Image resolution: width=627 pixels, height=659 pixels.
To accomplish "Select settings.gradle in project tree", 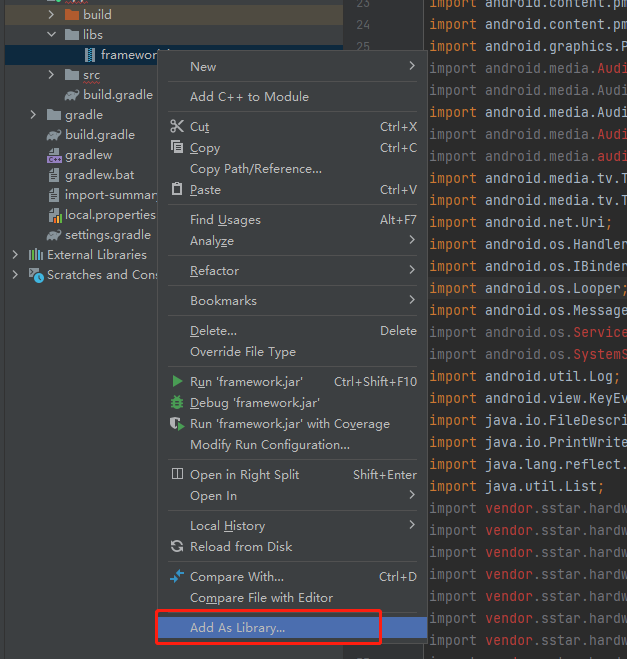I will pyautogui.click(x=108, y=235).
